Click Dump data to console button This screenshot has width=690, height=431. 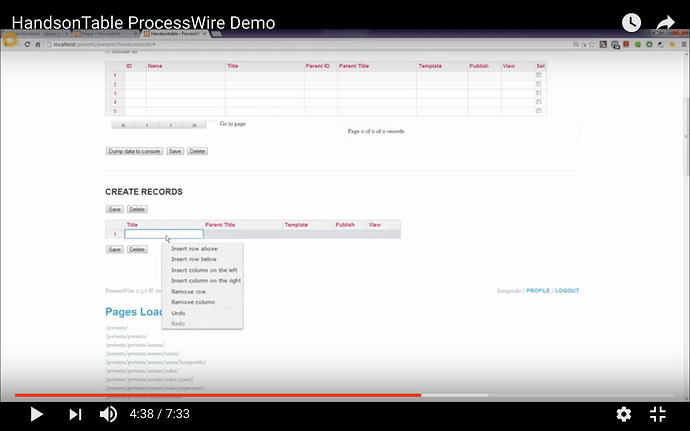[134, 151]
